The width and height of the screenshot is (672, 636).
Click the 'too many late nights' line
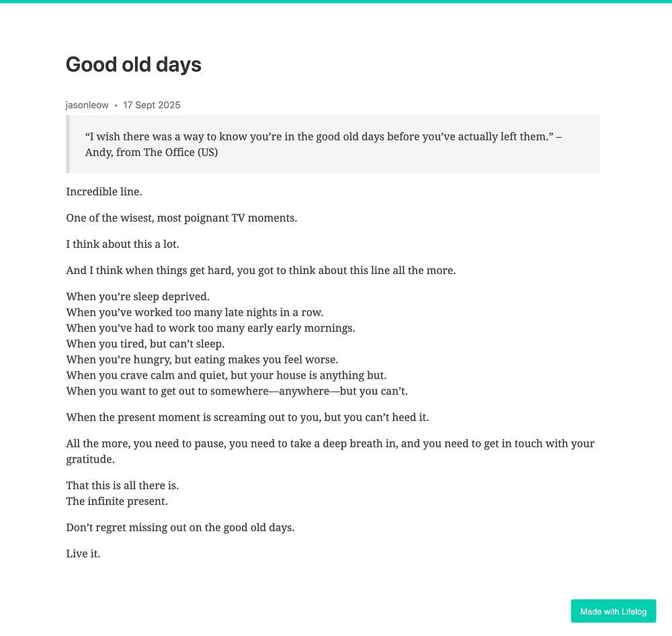pyautogui.click(x=195, y=313)
